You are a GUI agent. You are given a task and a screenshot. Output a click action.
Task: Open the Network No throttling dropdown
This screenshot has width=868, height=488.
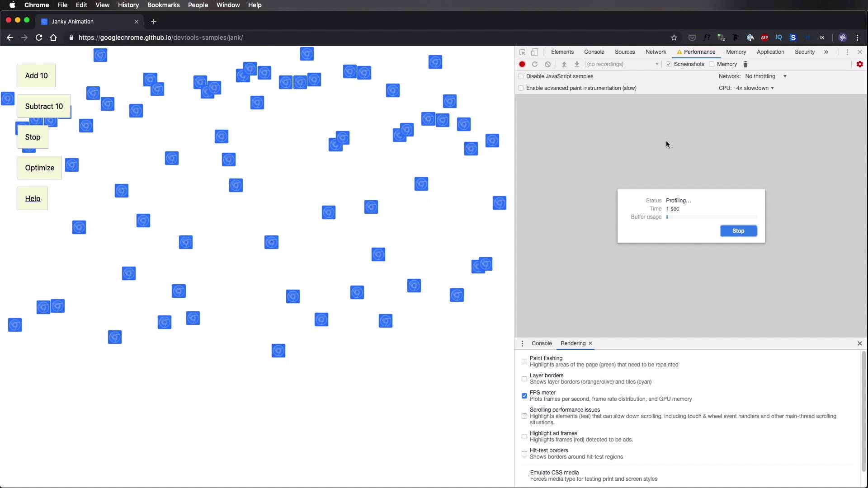coord(766,76)
